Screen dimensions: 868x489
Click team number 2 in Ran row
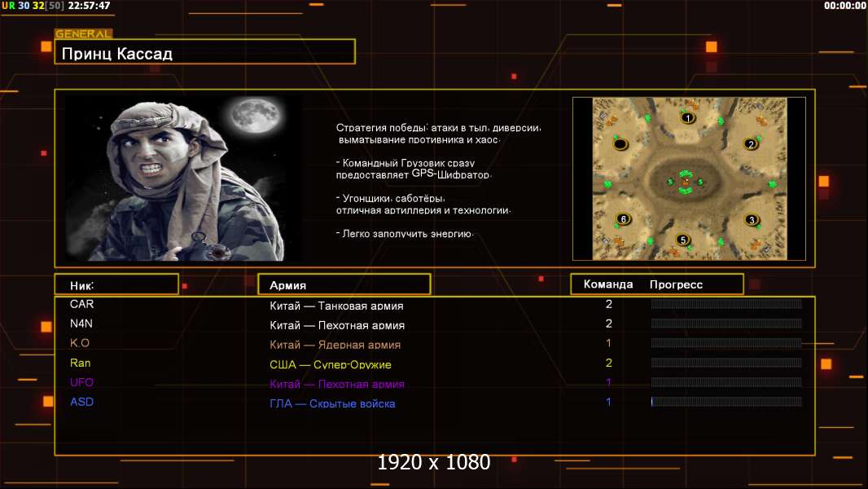click(x=609, y=363)
